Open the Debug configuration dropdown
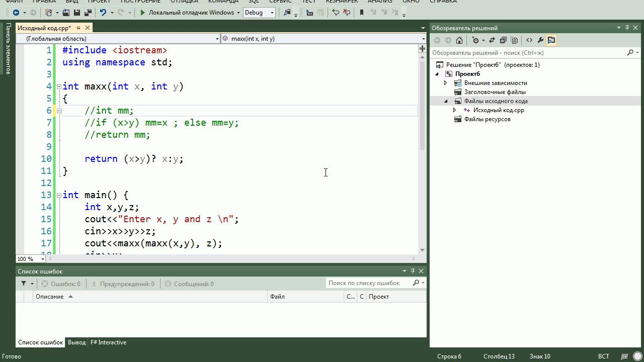The width and height of the screenshot is (644, 362). click(x=259, y=13)
